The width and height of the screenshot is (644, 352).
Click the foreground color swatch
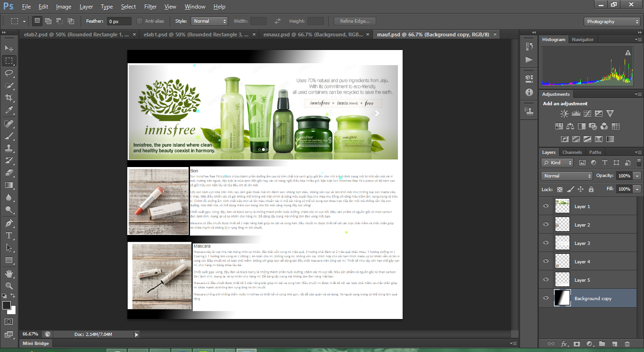[x=7, y=305]
